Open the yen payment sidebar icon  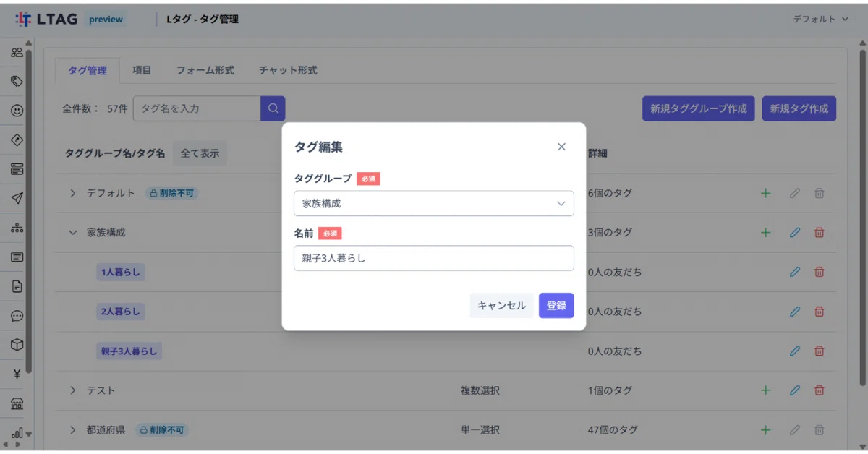click(17, 374)
